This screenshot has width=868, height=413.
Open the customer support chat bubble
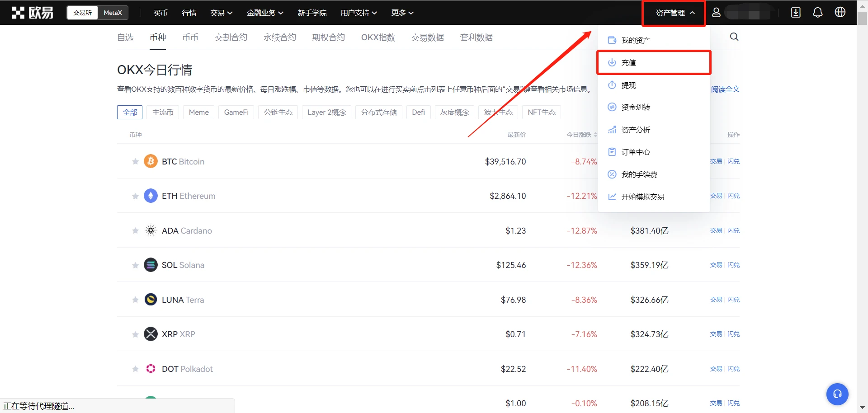point(837,394)
